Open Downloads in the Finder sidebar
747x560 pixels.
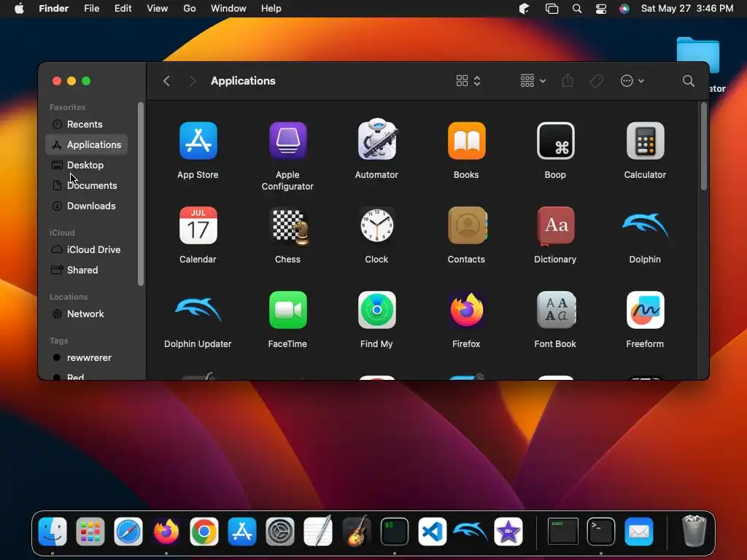coord(86,206)
